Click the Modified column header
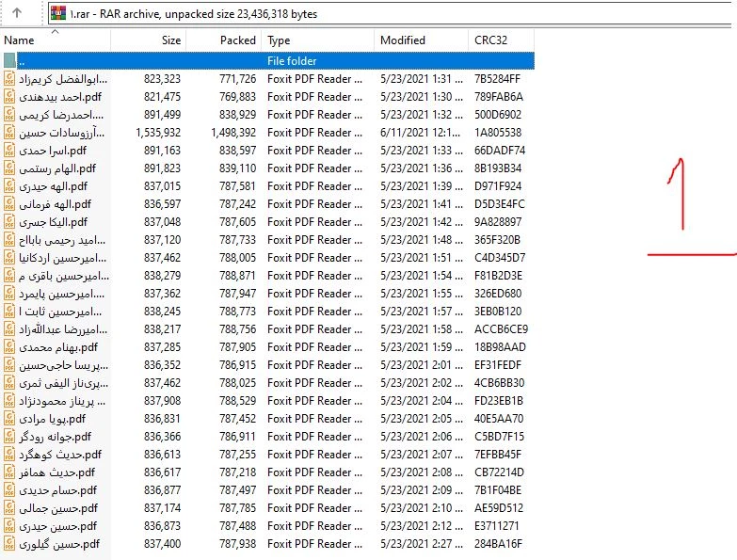This screenshot has width=737, height=560. coord(402,40)
